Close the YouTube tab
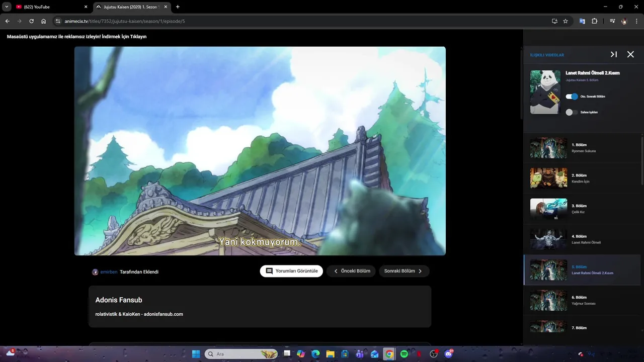The width and height of the screenshot is (644, 362). pos(86,7)
